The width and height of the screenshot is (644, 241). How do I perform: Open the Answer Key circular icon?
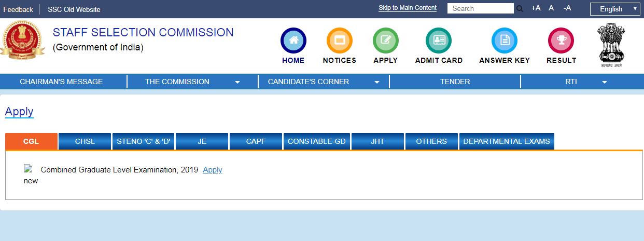(x=505, y=41)
